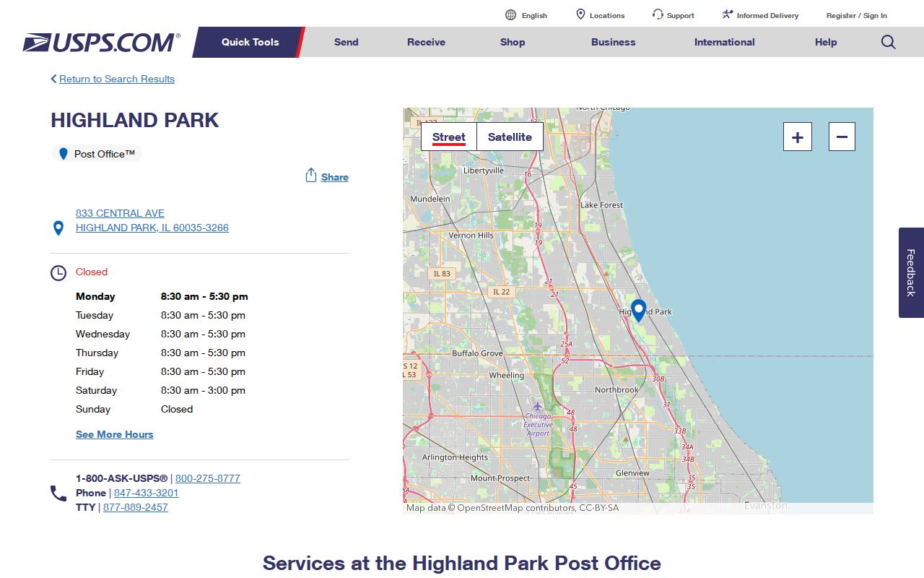Expand See More Hours
The height and width of the screenshot is (578, 924).
click(x=115, y=434)
